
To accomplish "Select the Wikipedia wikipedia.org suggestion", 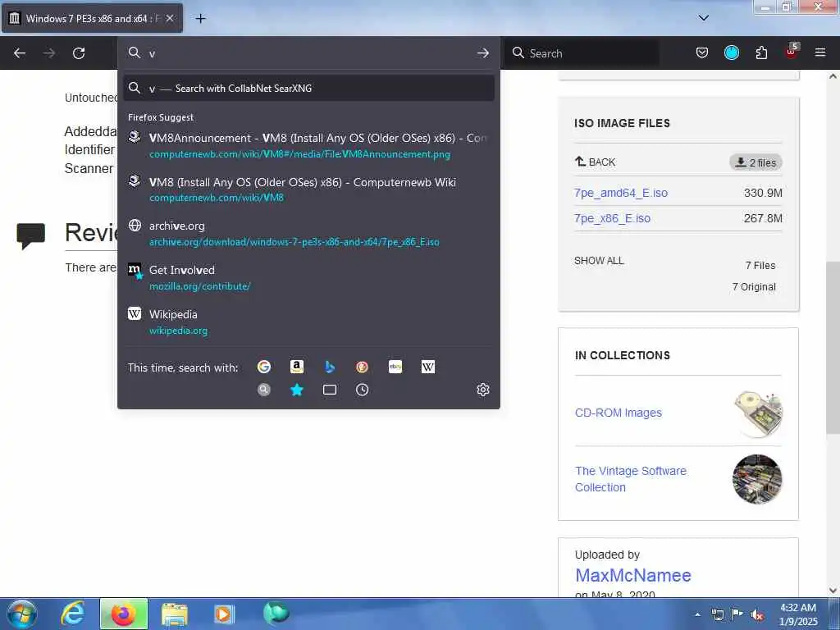I will (x=308, y=322).
